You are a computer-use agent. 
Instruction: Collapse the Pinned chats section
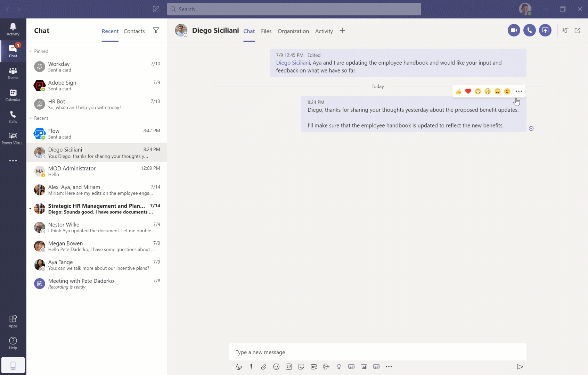pyautogui.click(x=31, y=51)
